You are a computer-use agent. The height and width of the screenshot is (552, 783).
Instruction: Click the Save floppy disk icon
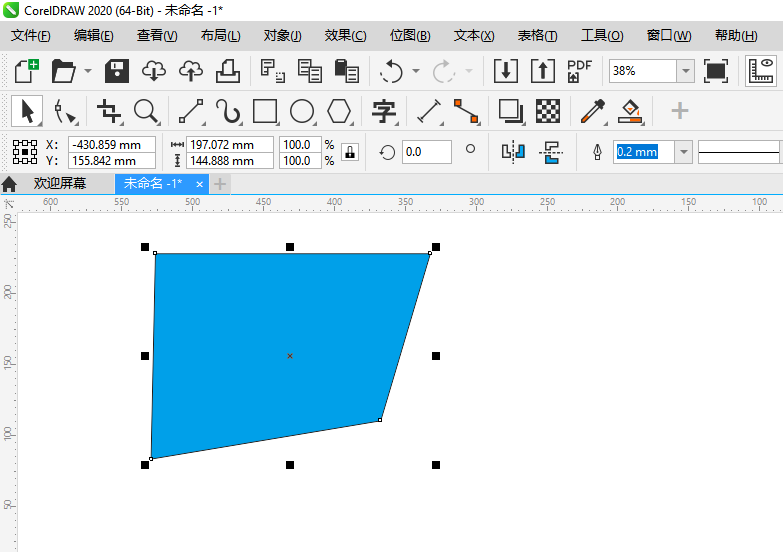point(118,71)
